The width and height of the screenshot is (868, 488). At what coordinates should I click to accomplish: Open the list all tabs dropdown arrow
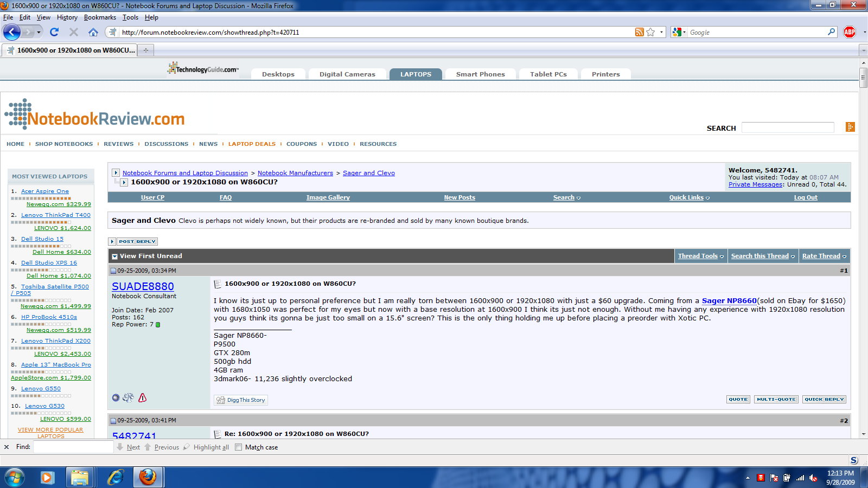pyautogui.click(x=863, y=50)
